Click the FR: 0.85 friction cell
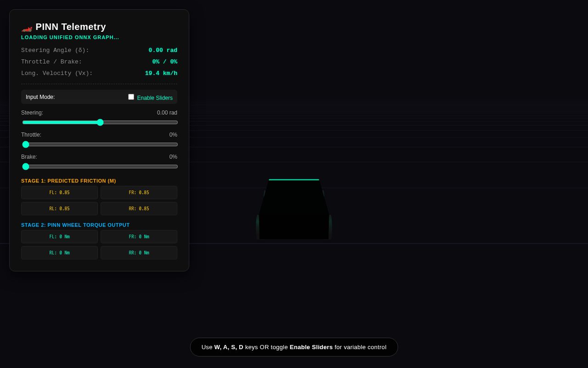The height and width of the screenshot is (368, 588). pos(139,193)
